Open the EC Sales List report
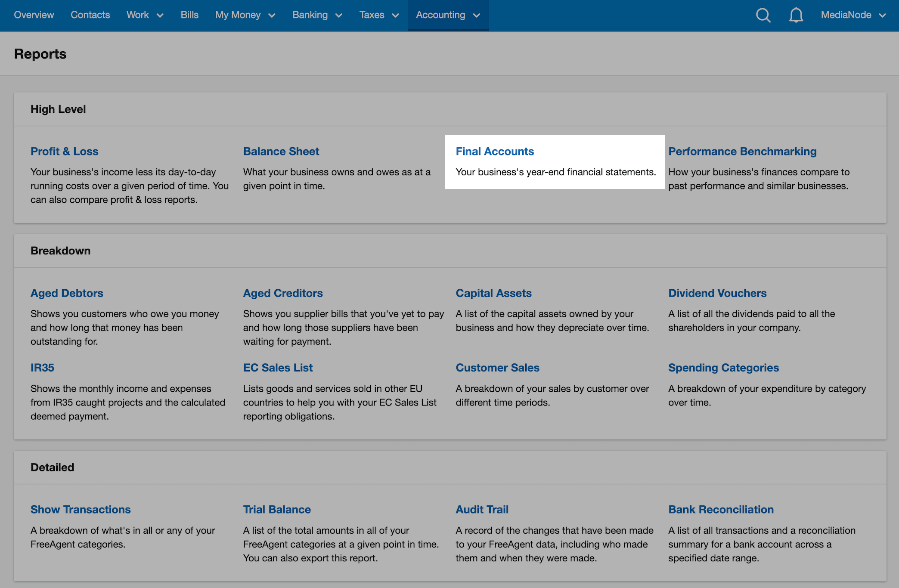899x588 pixels. [x=278, y=368]
